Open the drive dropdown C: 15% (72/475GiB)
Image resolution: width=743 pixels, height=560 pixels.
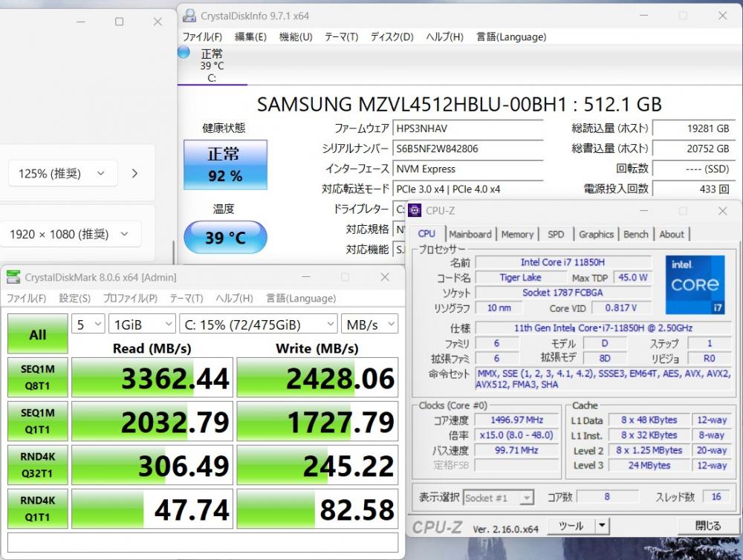coord(259,325)
